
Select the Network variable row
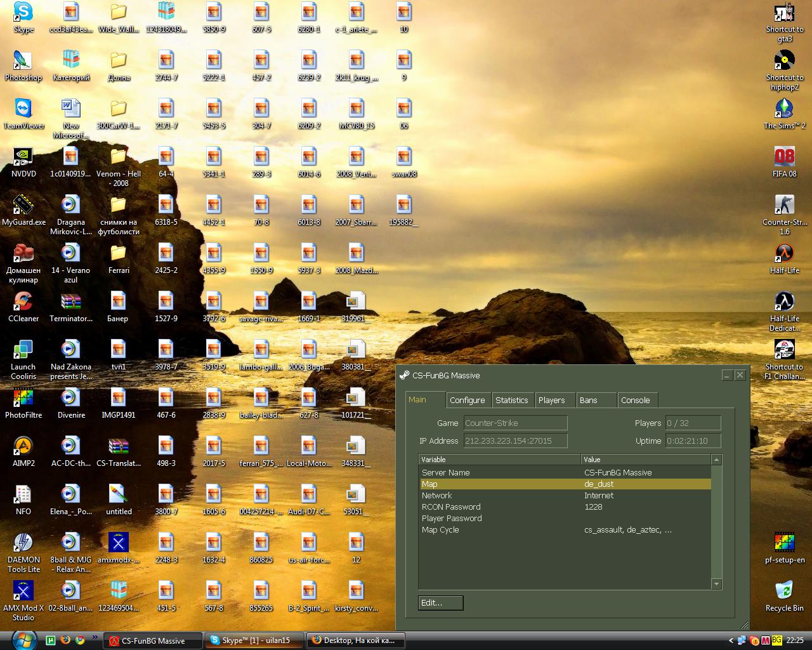(x=565, y=495)
